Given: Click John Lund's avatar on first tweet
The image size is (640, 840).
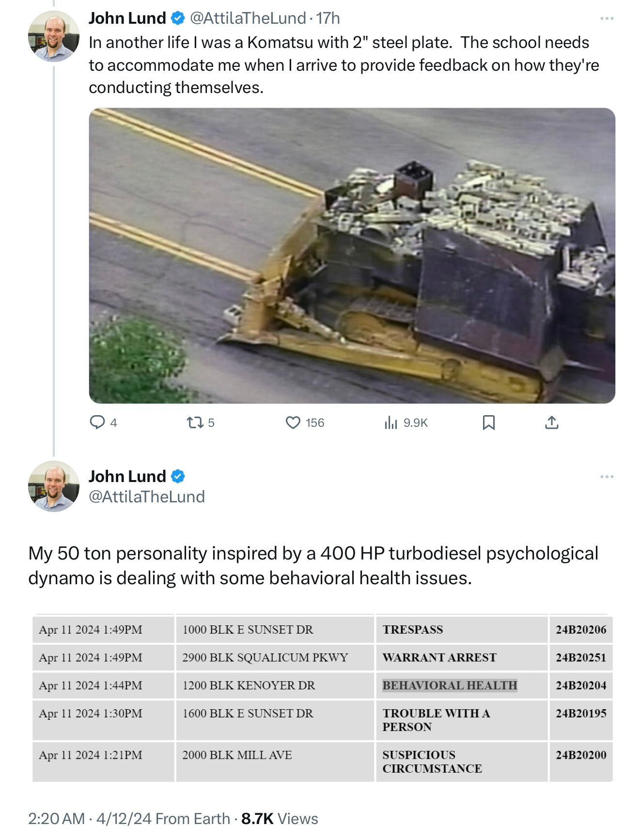Looking at the screenshot, I should point(53,36).
